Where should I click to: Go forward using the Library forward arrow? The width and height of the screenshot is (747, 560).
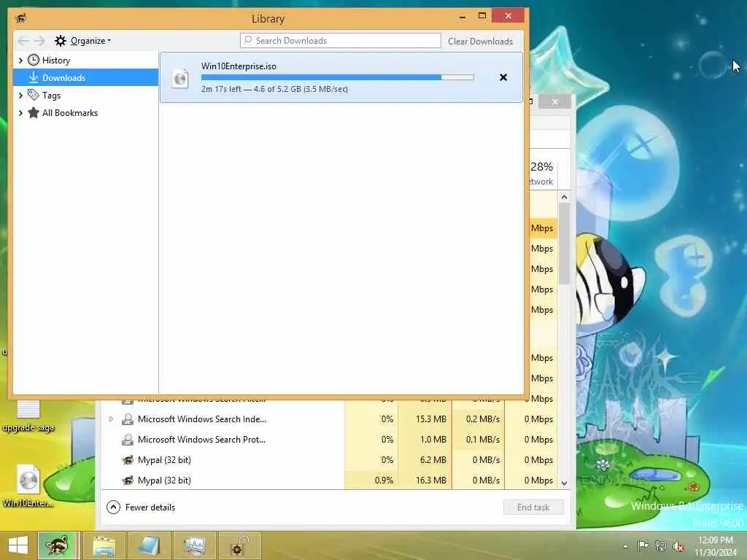39,41
